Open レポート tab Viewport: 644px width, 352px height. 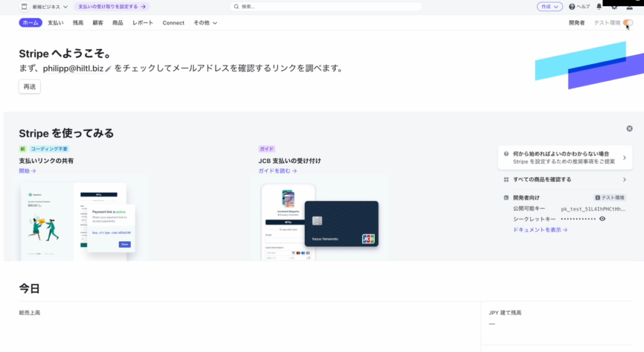pos(143,23)
